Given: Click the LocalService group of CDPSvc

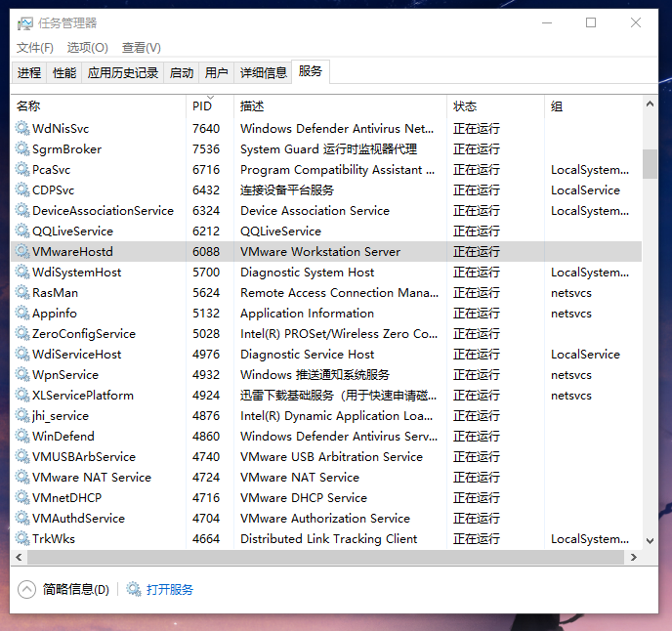Looking at the screenshot, I should click(x=585, y=189).
